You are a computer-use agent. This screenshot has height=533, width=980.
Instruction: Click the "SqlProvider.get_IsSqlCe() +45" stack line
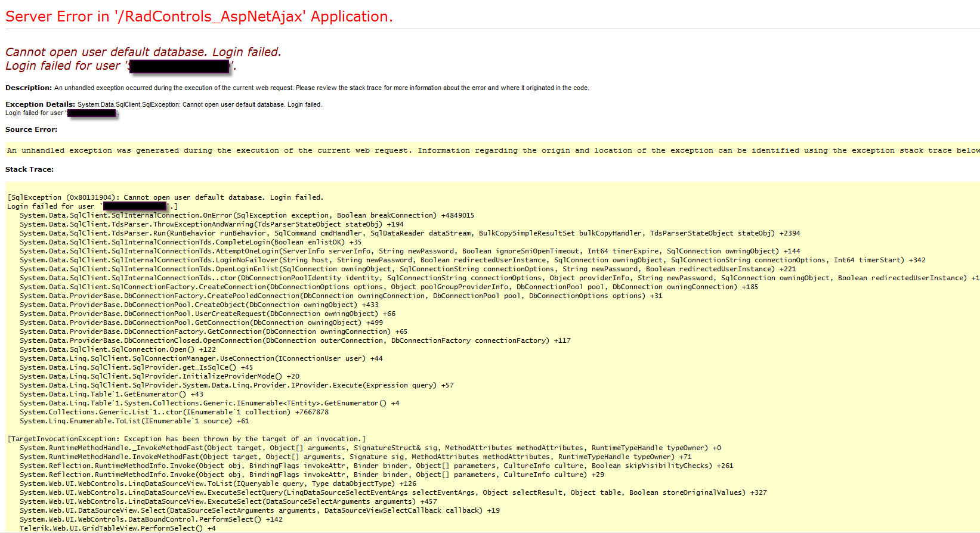coord(137,367)
